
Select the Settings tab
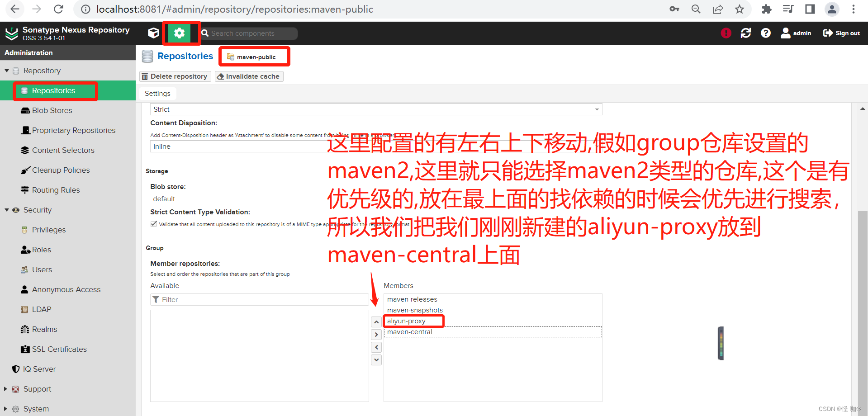(x=157, y=94)
